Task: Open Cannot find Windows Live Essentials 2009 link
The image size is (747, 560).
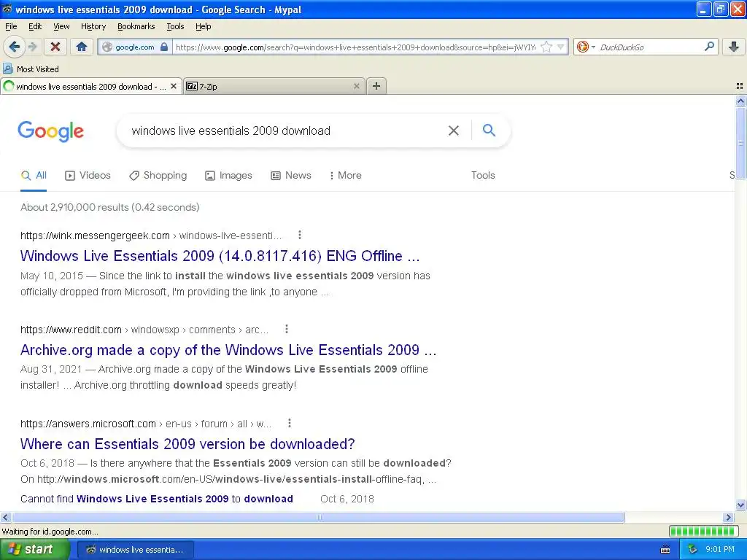Action: coord(157,499)
